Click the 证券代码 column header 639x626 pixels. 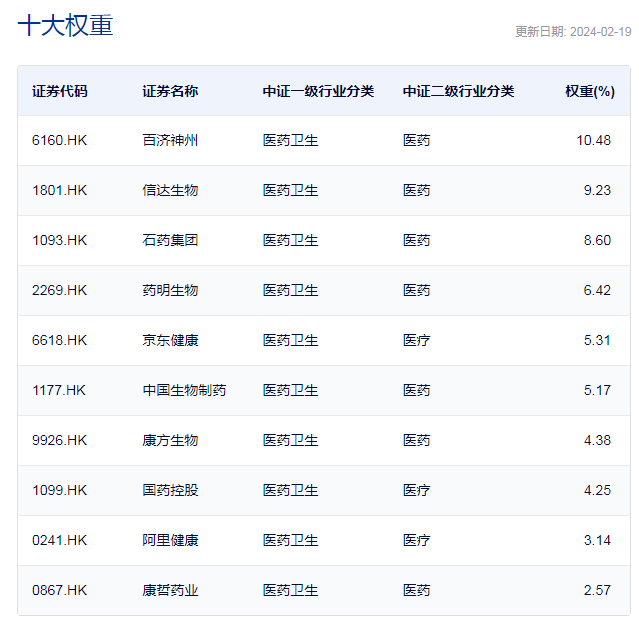pyautogui.click(x=59, y=91)
